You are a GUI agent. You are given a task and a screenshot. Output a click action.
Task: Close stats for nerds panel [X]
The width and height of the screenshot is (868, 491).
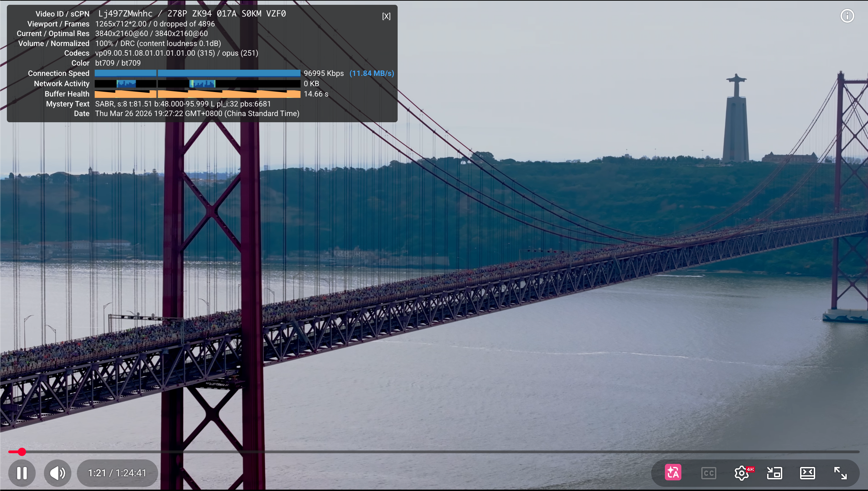[x=386, y=16]
